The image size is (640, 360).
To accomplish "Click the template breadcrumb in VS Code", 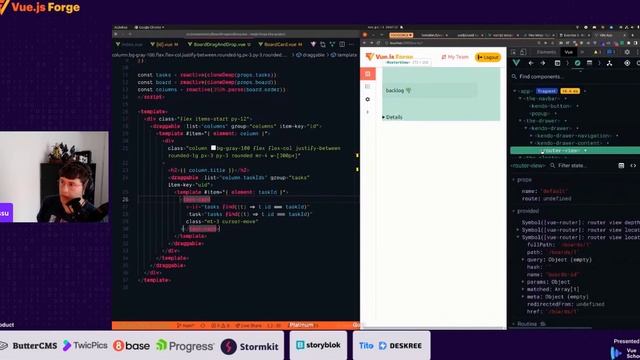I will pyautogui.click(x=344, y=55).
